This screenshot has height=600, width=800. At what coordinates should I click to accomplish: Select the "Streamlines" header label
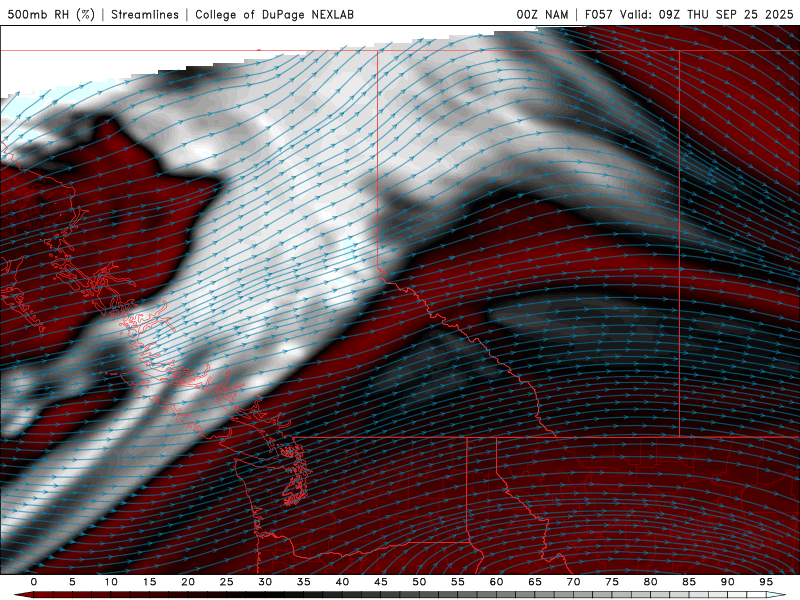point(145,14)
